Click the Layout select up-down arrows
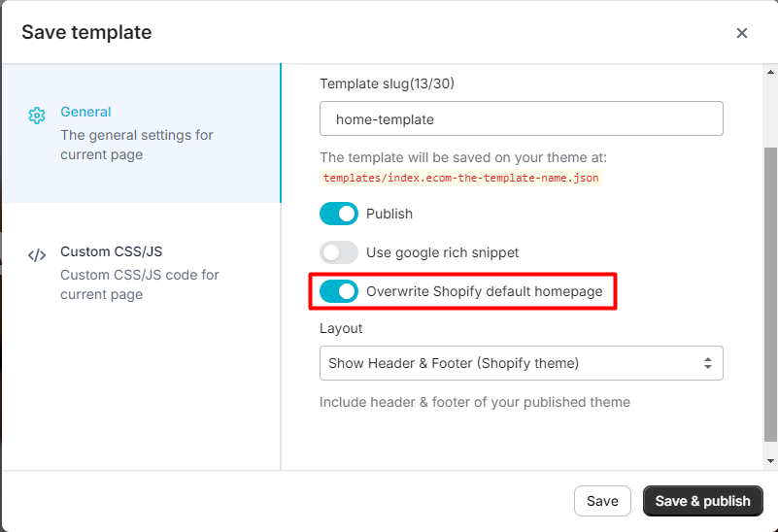 tap(707, 363)
